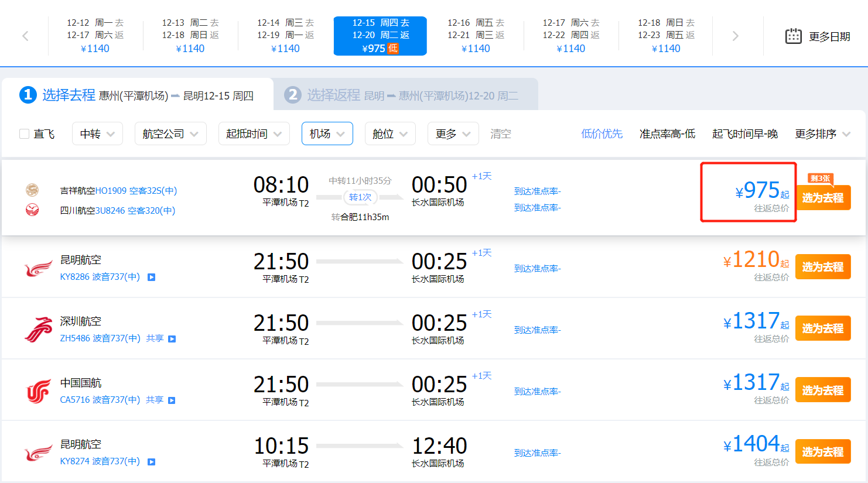Screen dimensions: 868x483
Task: Click info icon next to KY8286 flight
Action: (152, 278)
